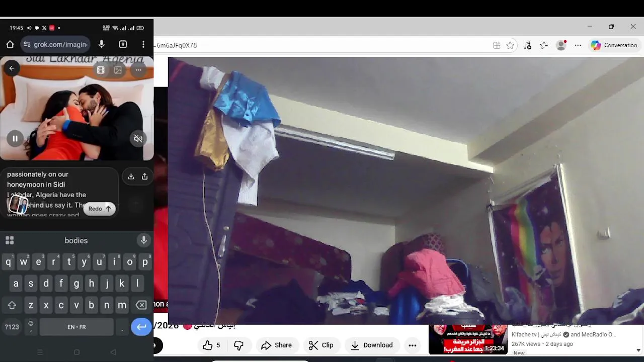Switch to the ?123 symbols keyboard

click(12, 327)
